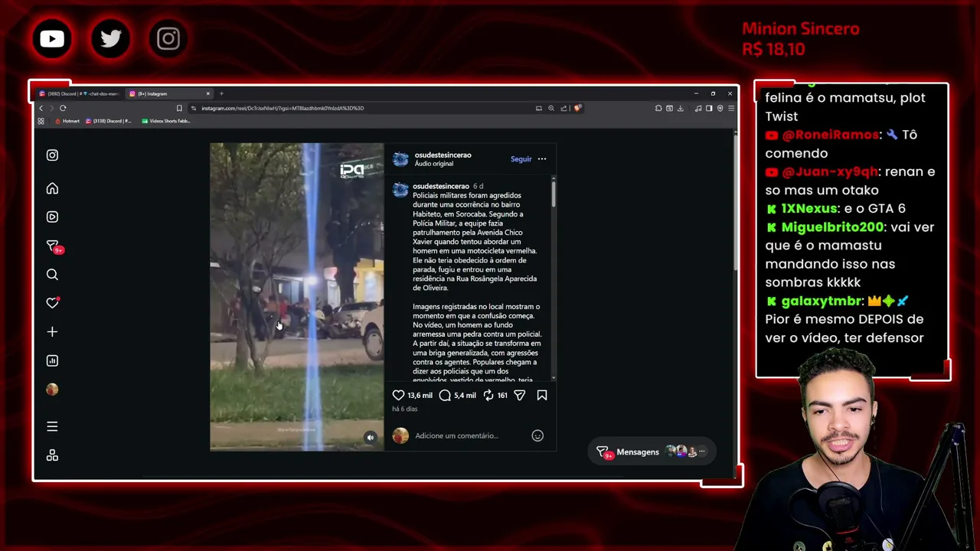Viewport: 980px width, 551px height.
Task: Open Reels from the Instagram sidebar
Action: click(52, 217)
